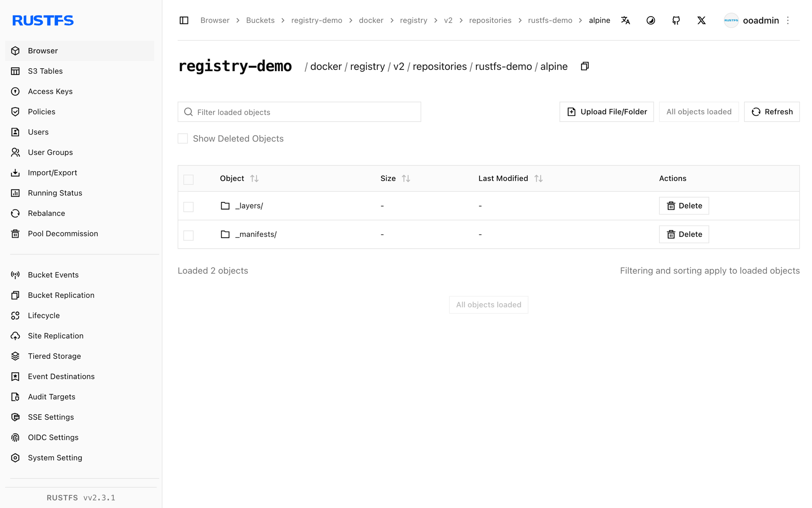Open the _layers/ folder icon
The width and height of the screenshot is (812, 508).
[225, 206]
